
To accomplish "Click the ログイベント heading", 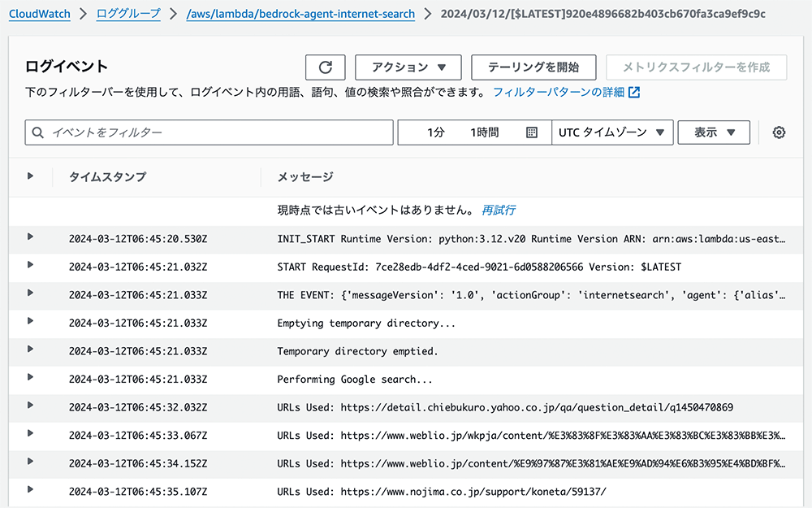I will click(x=67, y=67).
